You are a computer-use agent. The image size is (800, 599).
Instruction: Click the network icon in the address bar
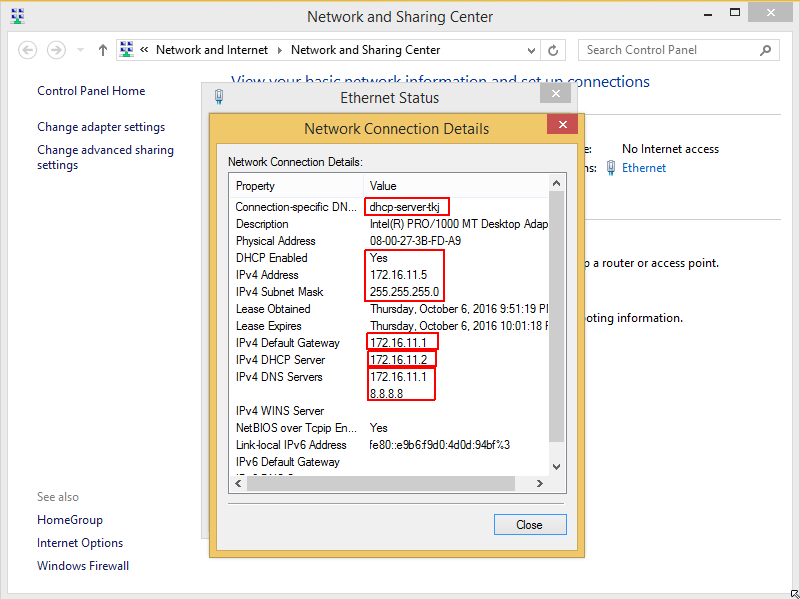coord(126,49)
